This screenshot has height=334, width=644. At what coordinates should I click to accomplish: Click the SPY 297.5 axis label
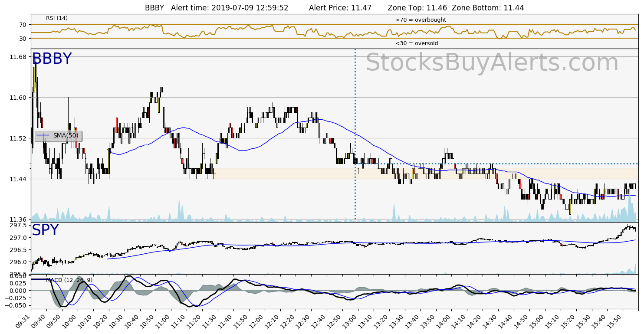click(17, 226)
